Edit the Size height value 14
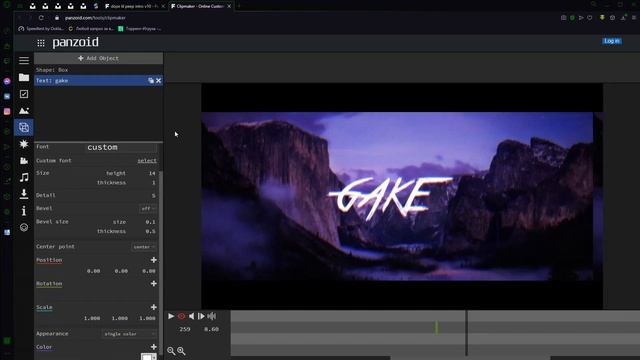 pos(152,173)
